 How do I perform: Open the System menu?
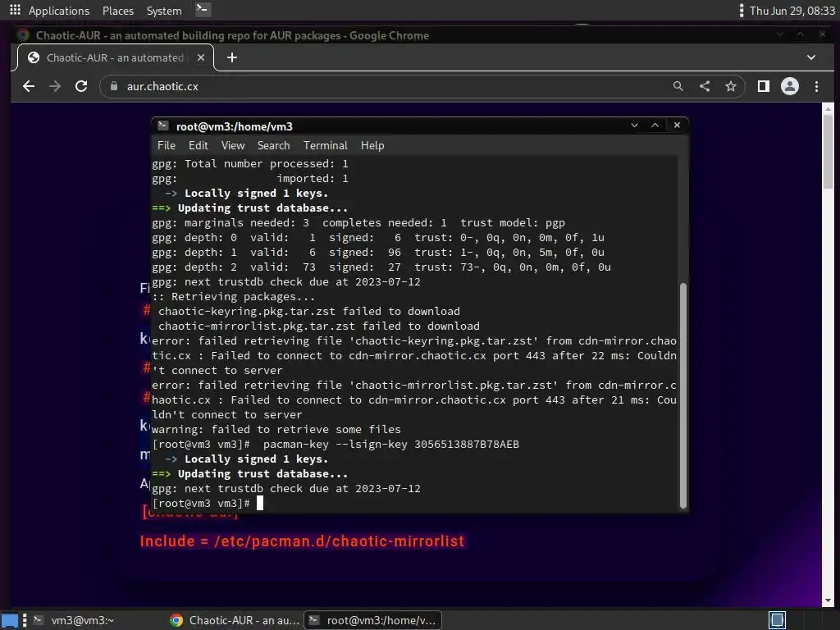point(164,11)
